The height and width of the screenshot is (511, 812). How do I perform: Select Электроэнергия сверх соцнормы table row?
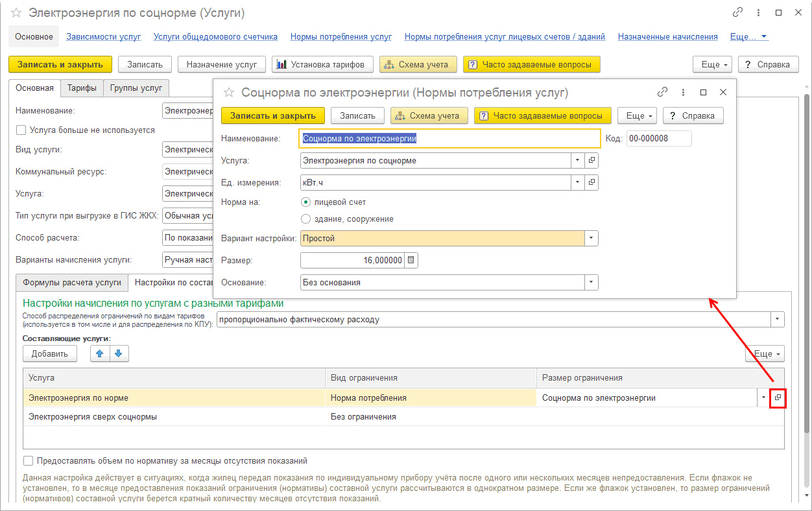(403, 416)
